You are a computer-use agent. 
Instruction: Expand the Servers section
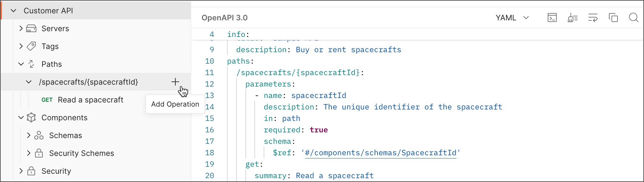pos(21,29)
